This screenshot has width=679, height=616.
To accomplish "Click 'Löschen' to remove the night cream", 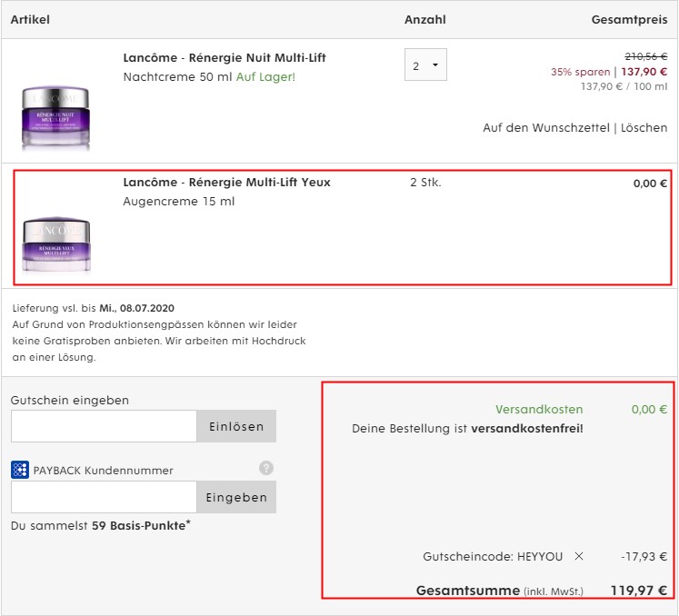I will (x=644, y=128).
